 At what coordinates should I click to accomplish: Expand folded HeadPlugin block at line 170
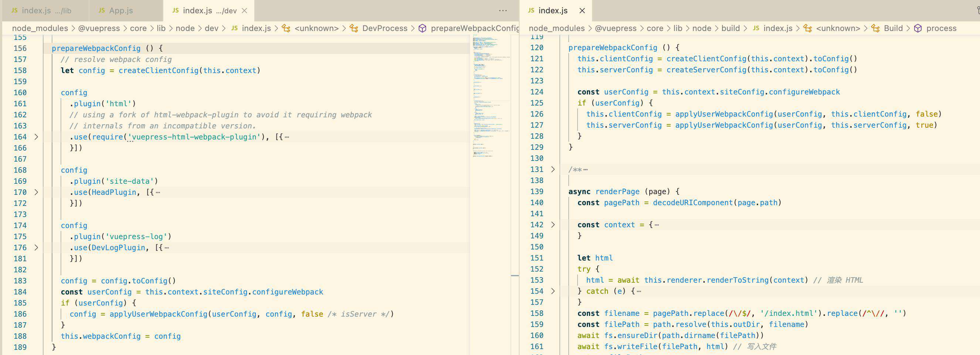coord(36,192)
